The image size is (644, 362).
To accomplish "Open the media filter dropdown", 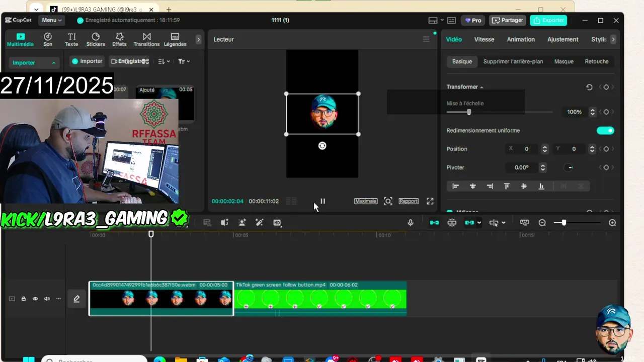I will coord(184,61).
